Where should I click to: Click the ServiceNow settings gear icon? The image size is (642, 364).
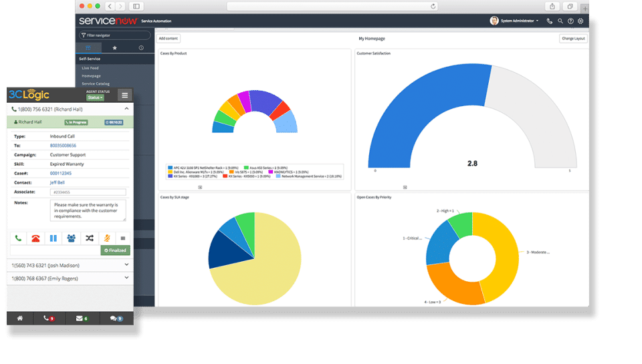(x=580, y=21)
